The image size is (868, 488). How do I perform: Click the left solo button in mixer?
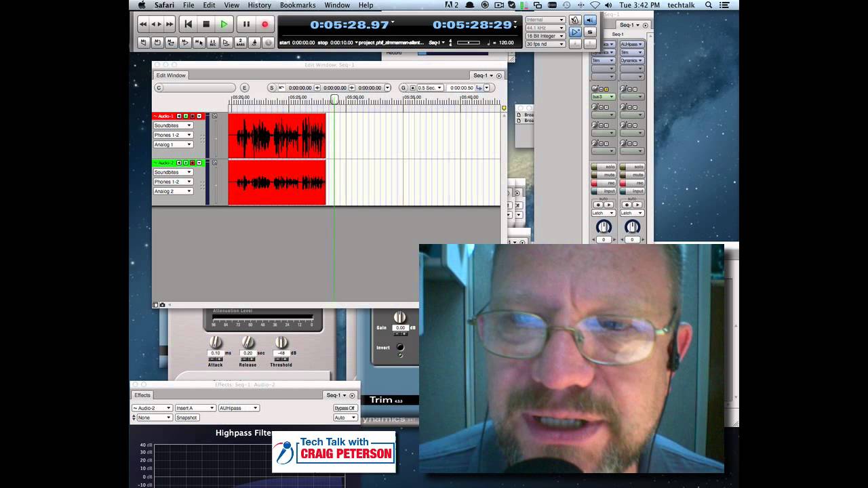tap(604, 167)
